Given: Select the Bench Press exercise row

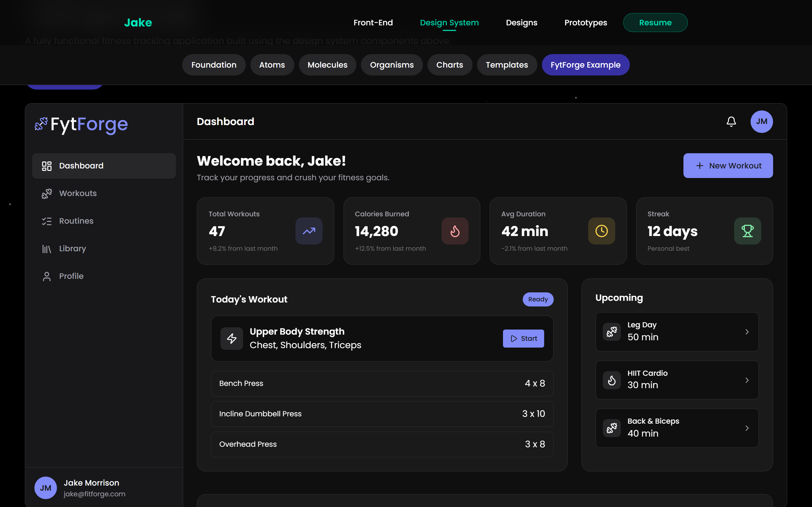Looking at the screenshot, I should pyautogui.click(x=382, y=383).
